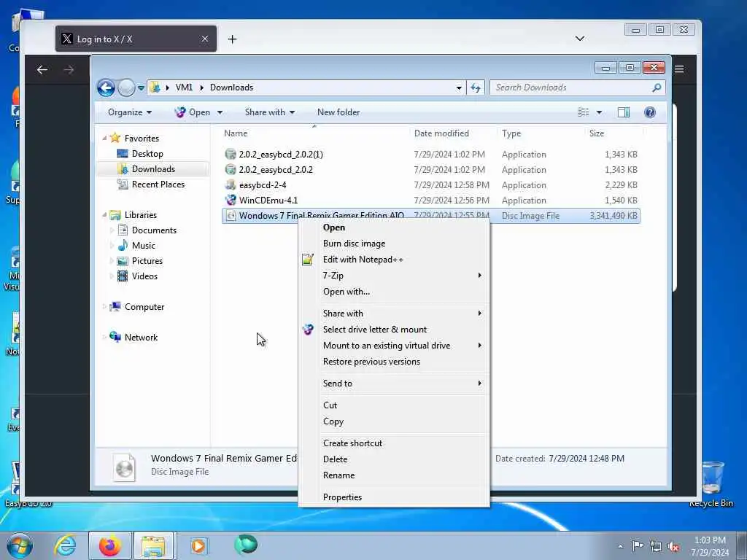Click the magnifier icon in the search box

click(657, 87)
